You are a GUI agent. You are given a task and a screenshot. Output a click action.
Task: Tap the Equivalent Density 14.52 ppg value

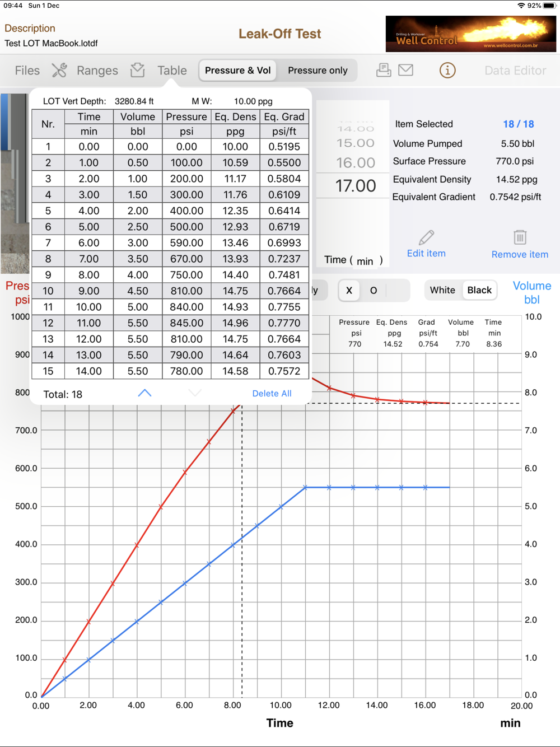pos(516,180)
